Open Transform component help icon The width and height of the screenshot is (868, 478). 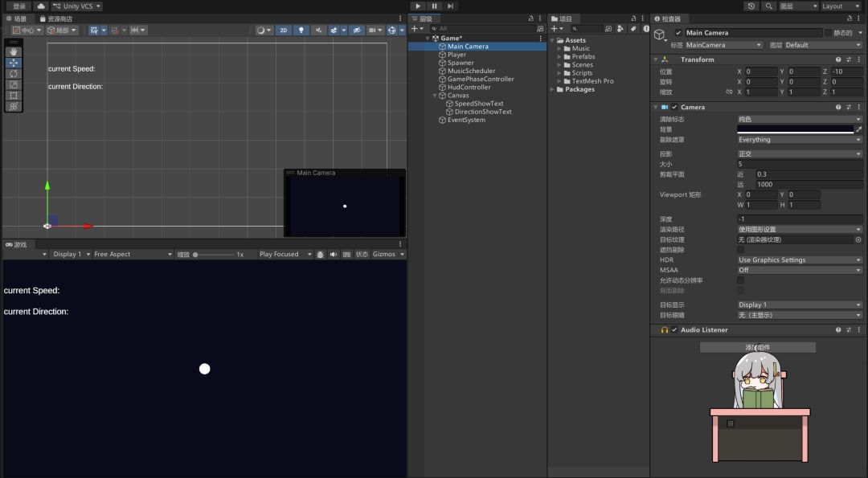(x=838, y=59)
